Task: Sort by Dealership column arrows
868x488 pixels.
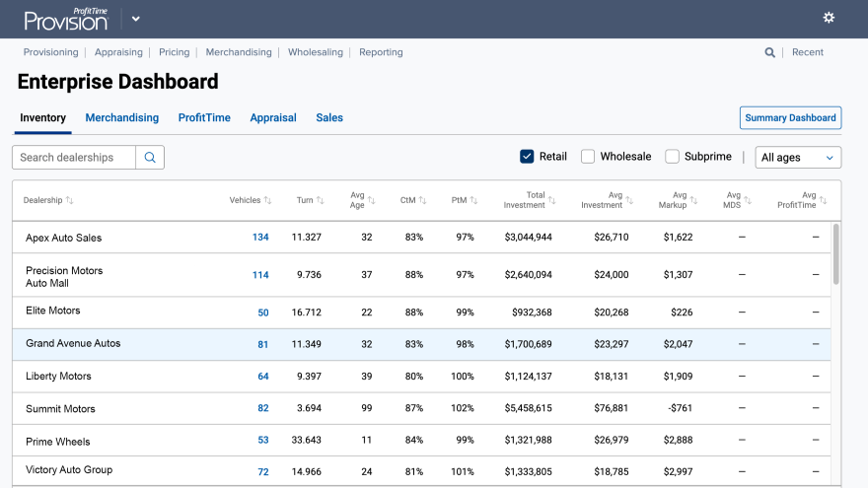Action: 69,200
